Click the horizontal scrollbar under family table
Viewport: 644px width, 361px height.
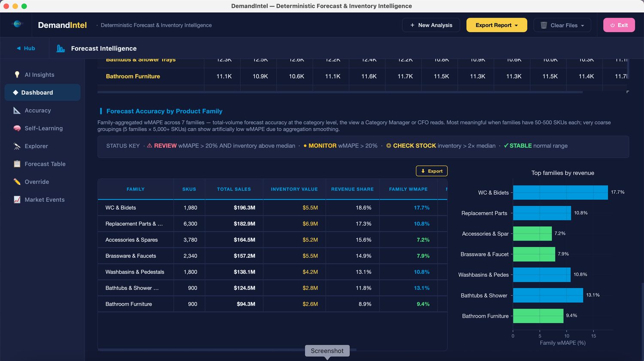click(228, 350)
